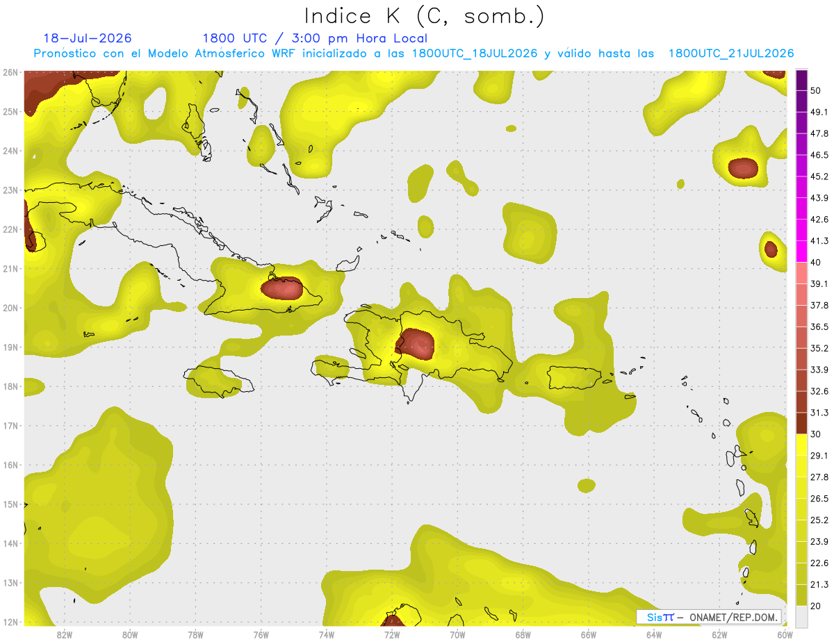Click the 82W longitude label
The image size is (834, 644).
click(x=65, y=634)
